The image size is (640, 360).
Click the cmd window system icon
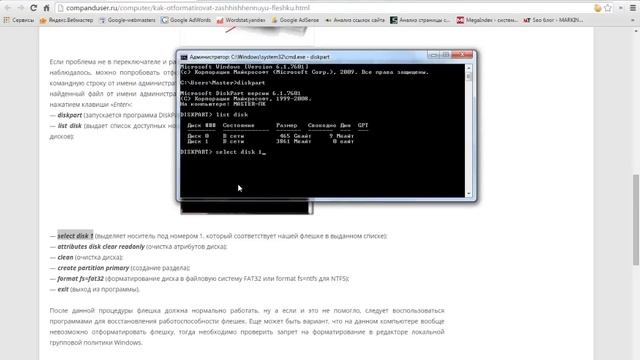click(184, 57)
